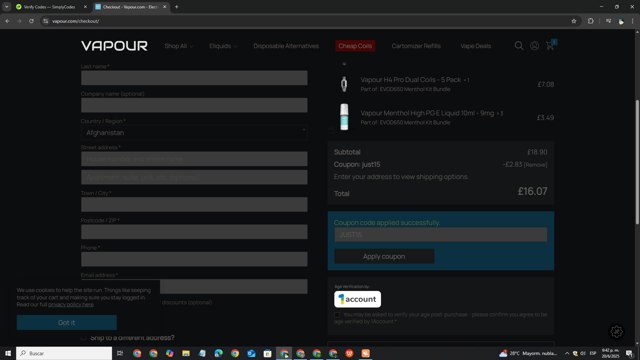Switch to the Verify Codes tab

coord(49,7)
